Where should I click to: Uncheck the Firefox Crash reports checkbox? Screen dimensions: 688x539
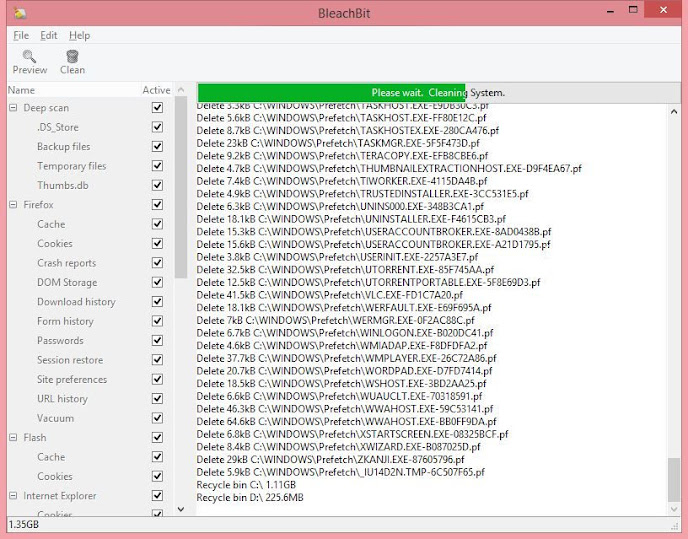pos(157,262)
